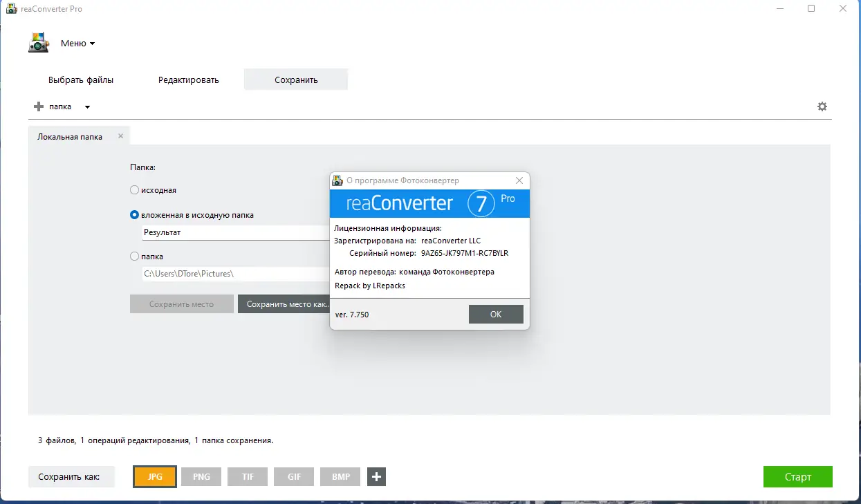Select JPG output format

click(x=155, y=477)
